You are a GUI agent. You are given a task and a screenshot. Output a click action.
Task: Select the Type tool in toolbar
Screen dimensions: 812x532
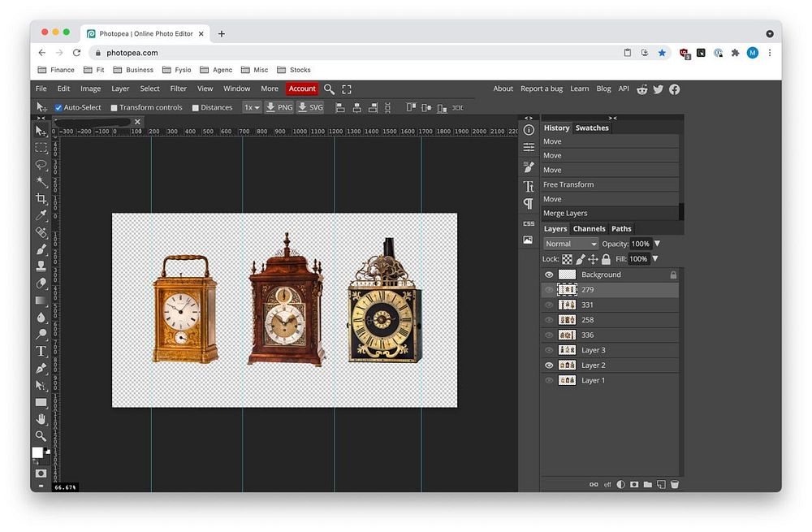tap(41, 351)
